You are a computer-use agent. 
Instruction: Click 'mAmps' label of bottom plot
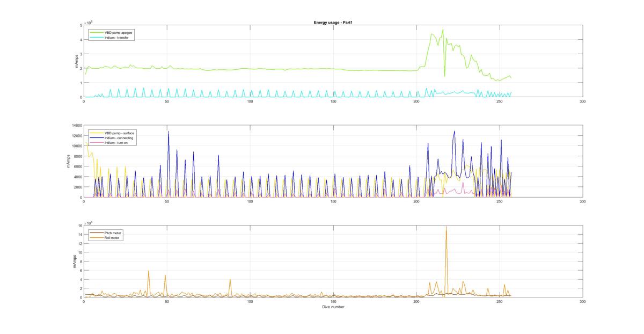pyautogui.click(x=76, y=262)
